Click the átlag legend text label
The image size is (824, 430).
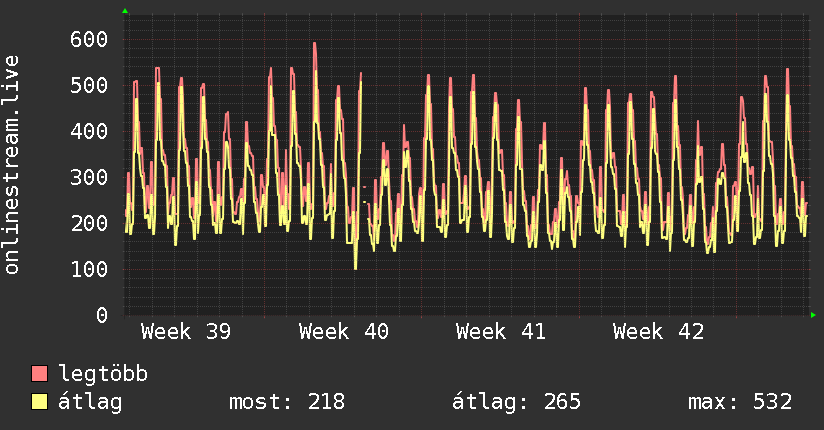pyautogui.click(x=91, y=402)
